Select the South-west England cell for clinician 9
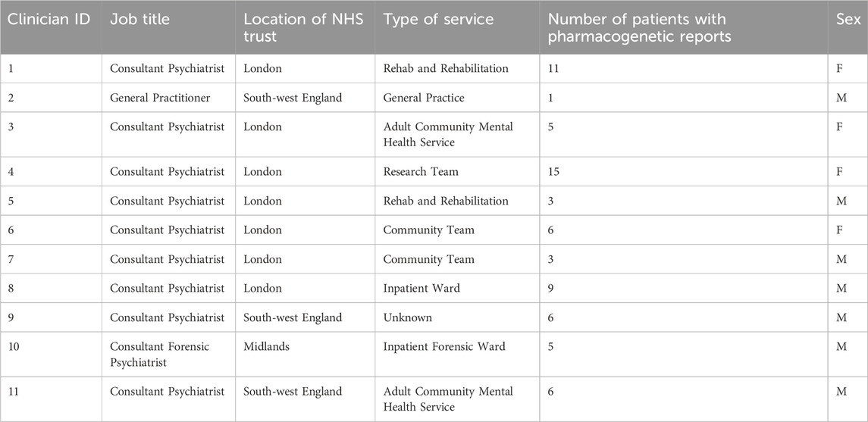Screen dimensions: 868x422 [293, 317]
